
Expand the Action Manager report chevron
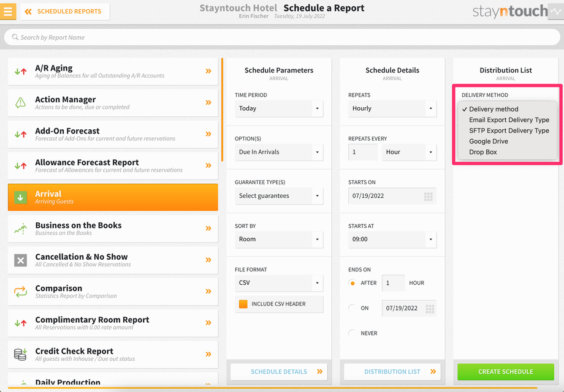coord(208,102)
